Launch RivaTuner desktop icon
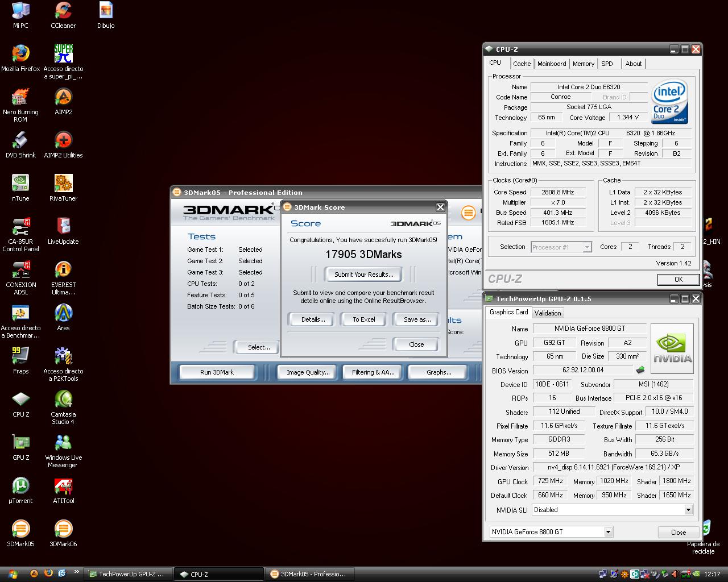 [63, 188]
